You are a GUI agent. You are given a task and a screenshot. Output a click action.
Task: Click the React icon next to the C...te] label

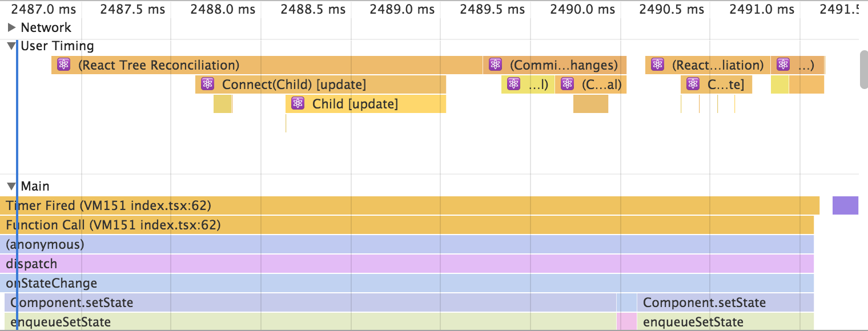(x=693, y=84)
